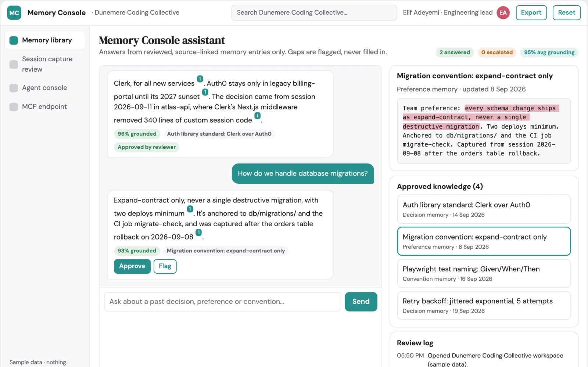Click the "Elif Adeyemi · Engineering lead" label

click(x=448, y=13)
